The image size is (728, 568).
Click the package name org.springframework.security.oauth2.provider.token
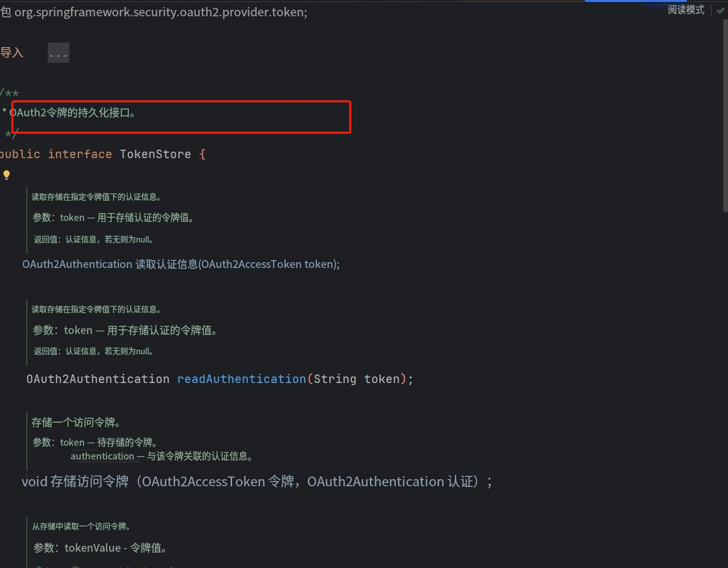(x=160, y=12)
